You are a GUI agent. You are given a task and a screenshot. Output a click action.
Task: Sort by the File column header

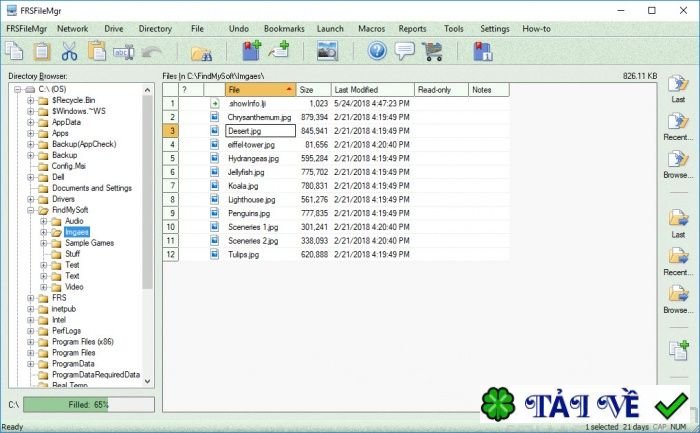pos(261,90)
